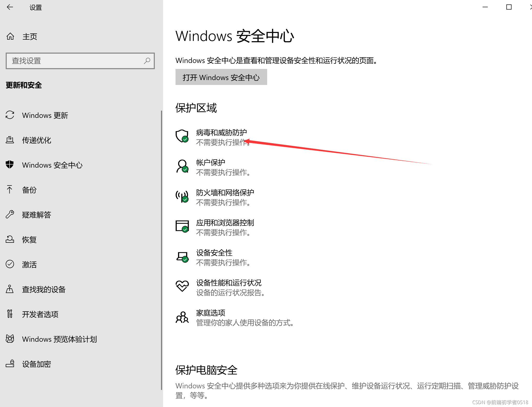Image resolution: width=532 pixels, height=407 pixels.
Task: Select 传递优化 sidebar item
Action: pos(37,140)
